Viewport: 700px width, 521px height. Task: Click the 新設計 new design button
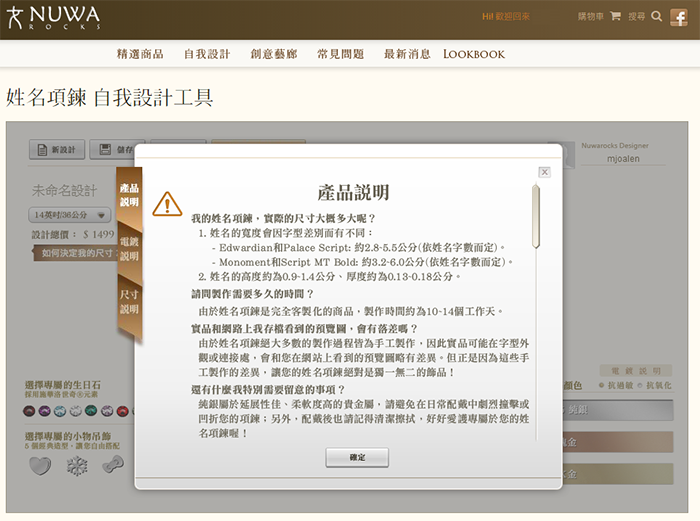(x=57, y=150)
